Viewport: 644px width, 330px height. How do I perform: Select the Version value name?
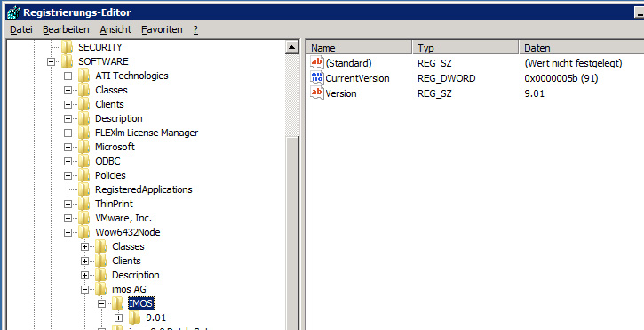tap(341, 93)
